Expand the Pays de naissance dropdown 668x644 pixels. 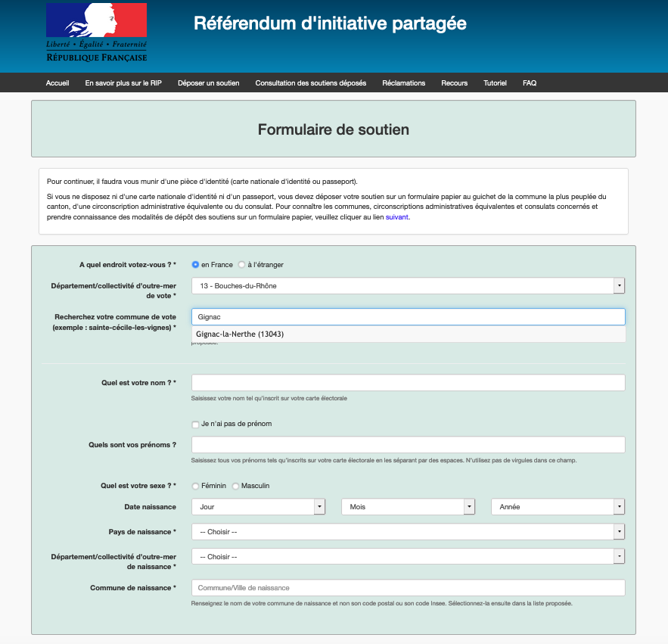pos(408,532)
